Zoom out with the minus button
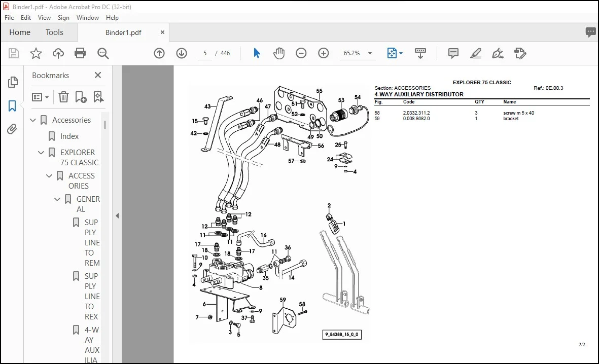 coord(301,53)
